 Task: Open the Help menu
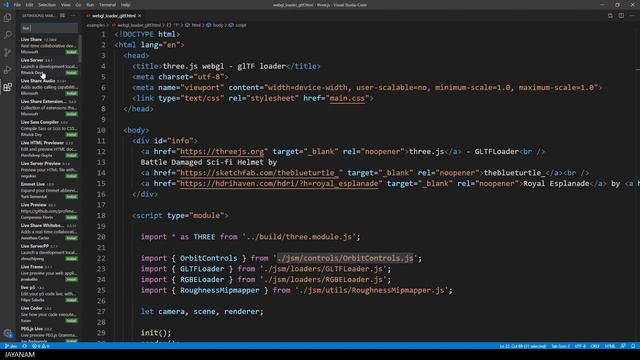point(125,5)
